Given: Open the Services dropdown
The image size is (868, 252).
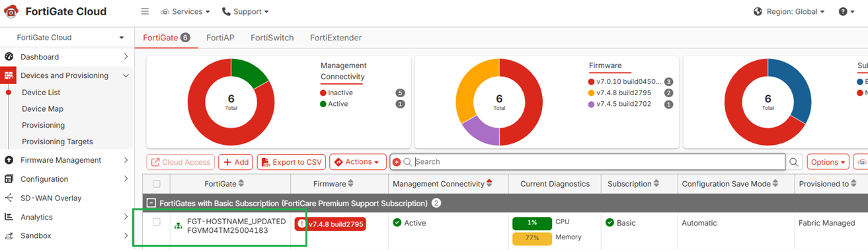Looking at the screenshot, I should click(185, 12).
